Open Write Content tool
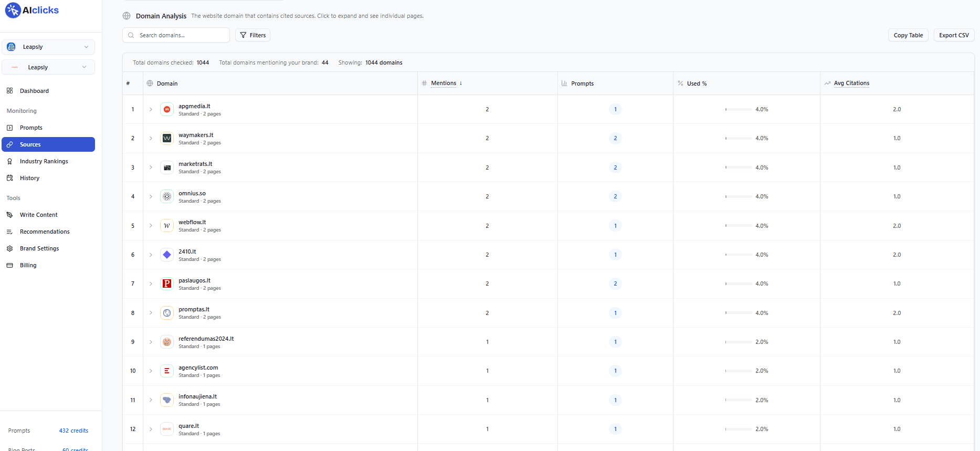The image size is (980, 451). pyautogui.click(x=48, y=215)
